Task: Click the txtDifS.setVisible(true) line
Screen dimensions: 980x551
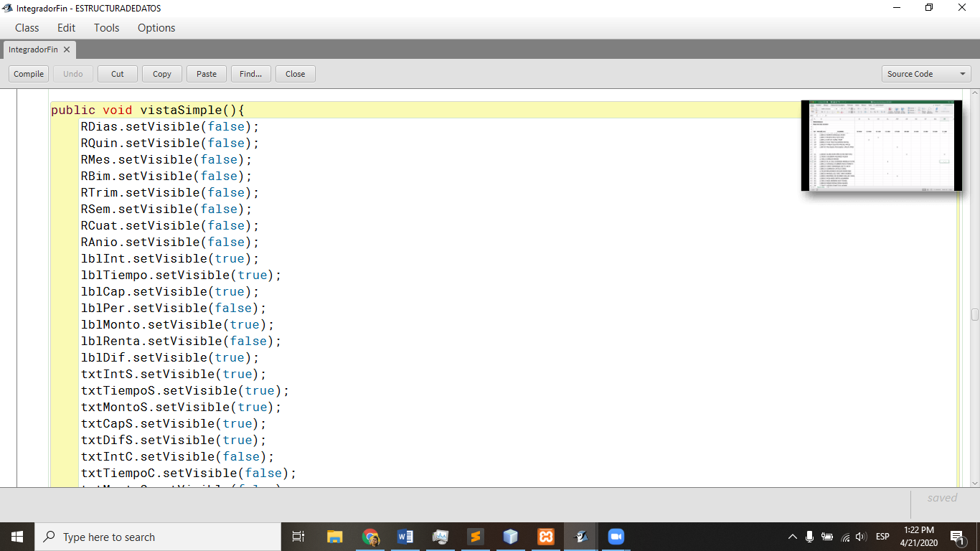Action: tap(174, 440)
